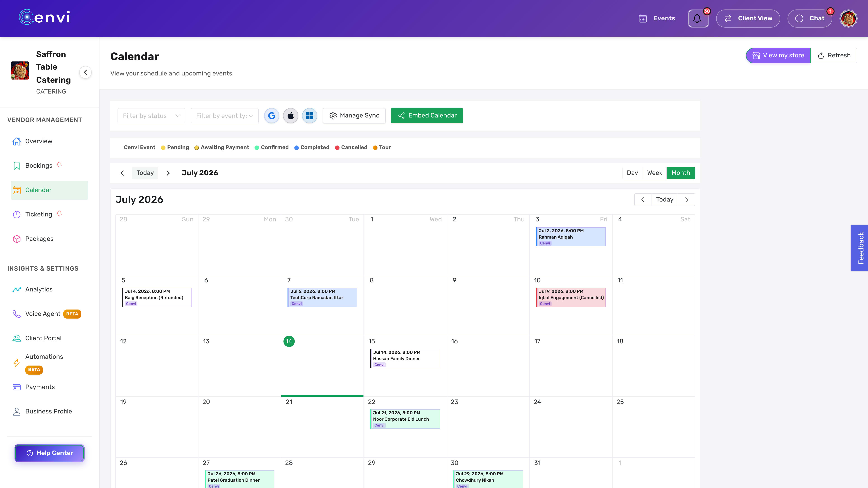
Task: Open Ticketing in the sidebar
Action: (50, 214)
